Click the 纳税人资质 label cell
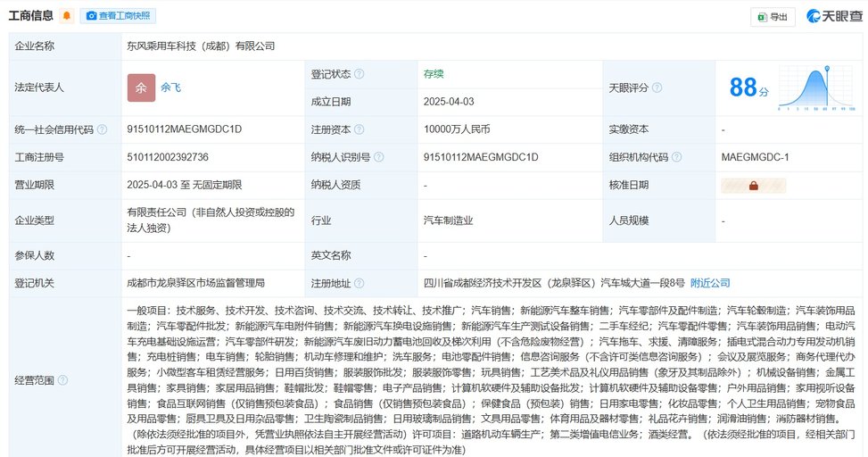Image resolution: width=868 pixels, height=457 pixels. coord(361,185)
